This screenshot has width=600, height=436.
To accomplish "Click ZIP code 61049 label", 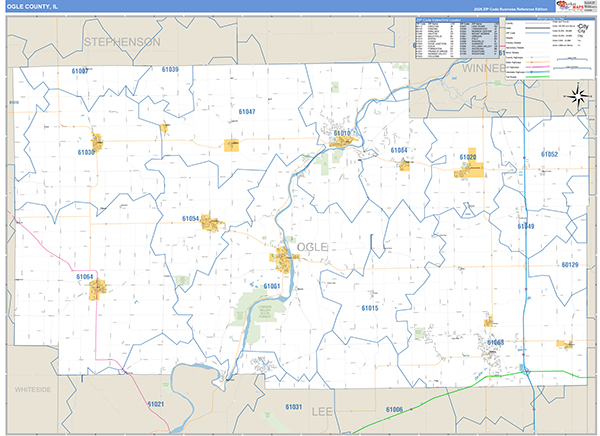I will point(526,226).
